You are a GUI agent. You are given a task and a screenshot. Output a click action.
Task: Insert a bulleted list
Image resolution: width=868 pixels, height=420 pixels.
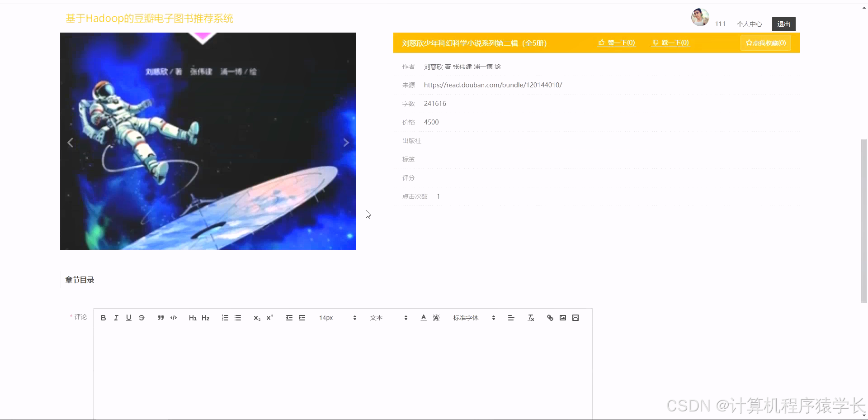(x=238, y=318)
